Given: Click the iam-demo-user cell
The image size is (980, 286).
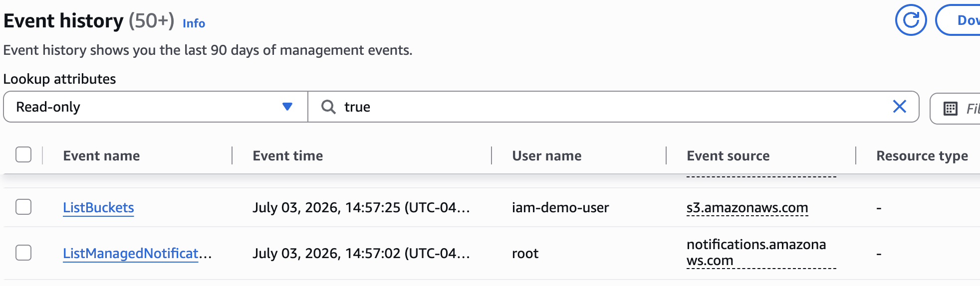Looking at the screenshot, I should [560, 207].
